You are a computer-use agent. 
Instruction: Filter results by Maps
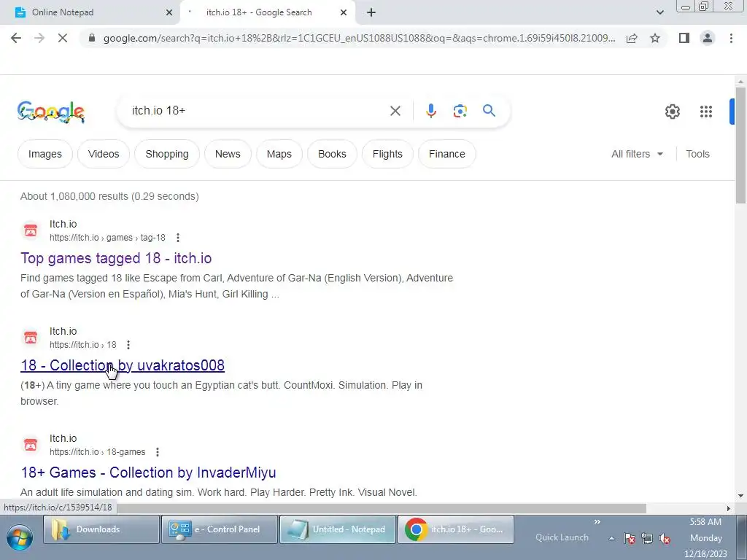tap(279, 154)
